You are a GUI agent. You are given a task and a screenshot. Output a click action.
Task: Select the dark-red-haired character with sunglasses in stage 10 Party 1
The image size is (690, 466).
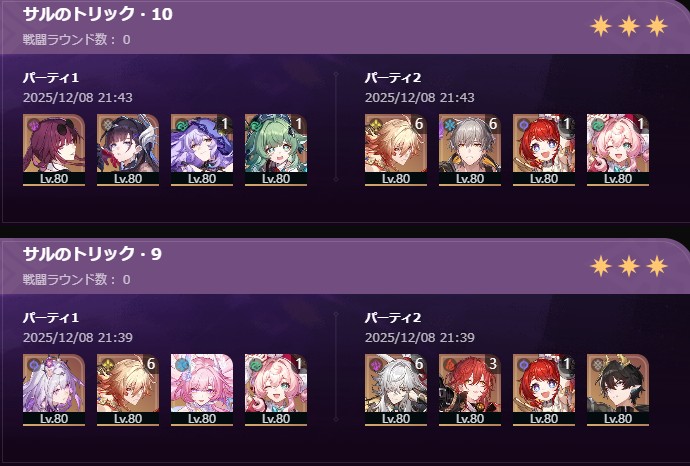pyautogui.click(x=54, y=150)
